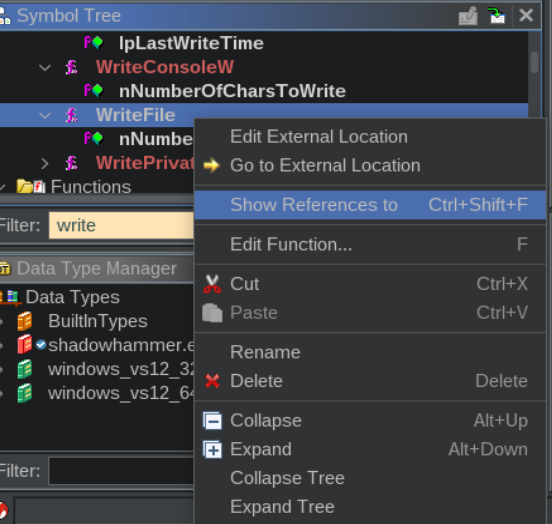Click the Symbol Tree filter field containing write
Viewport: 552px width, 524px height.
coord(121,225)
